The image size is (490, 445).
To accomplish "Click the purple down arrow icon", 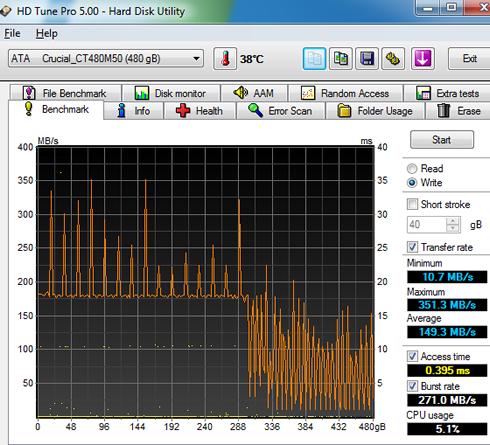I will (423, 59).
